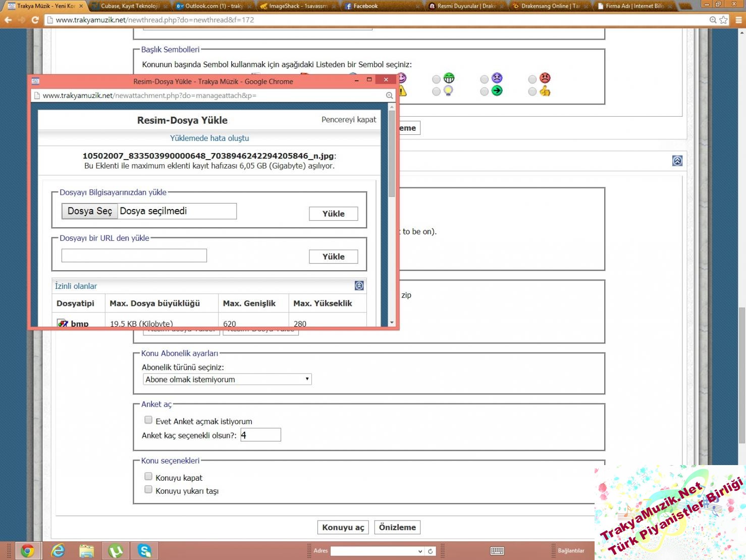Image resolution: width=746 pixels, height=560 pixels.
Task: Tick the Konuyu yukarı taşı checkbox
Action: (148, 489)
